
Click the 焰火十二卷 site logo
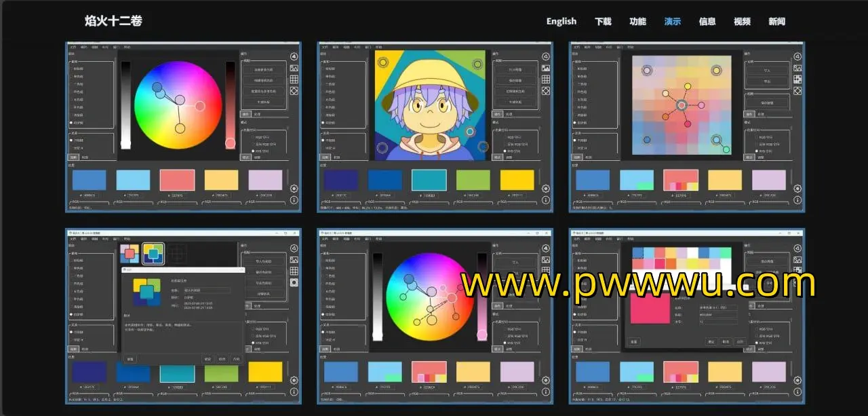[x=114, y=21]
